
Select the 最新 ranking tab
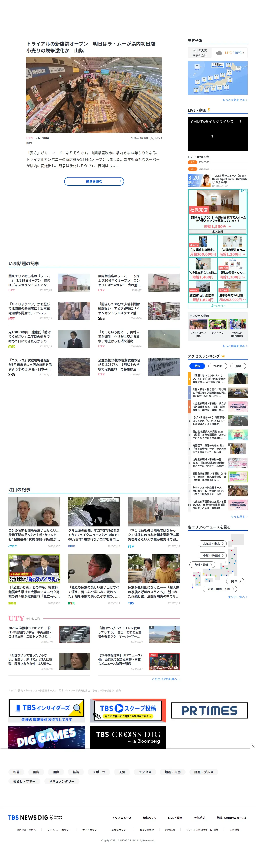tap(197, 366)
